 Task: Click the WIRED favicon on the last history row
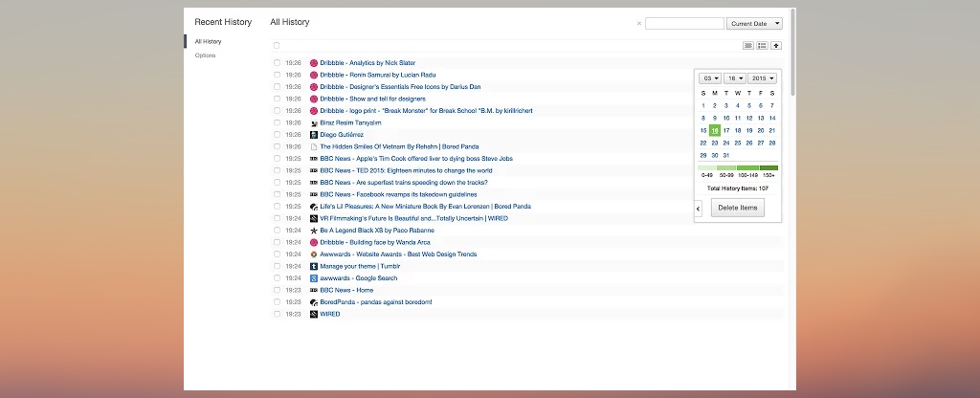point(314,314)
